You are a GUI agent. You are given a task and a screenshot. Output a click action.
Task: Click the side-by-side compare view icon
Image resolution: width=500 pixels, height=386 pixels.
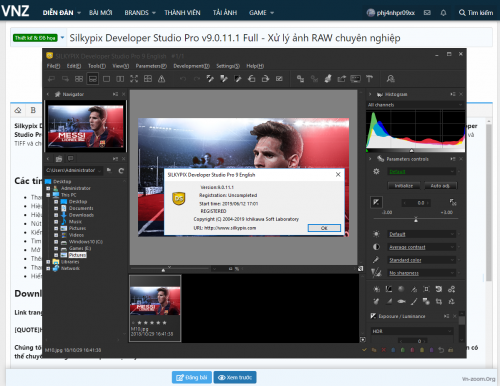[x=120, y=79]
